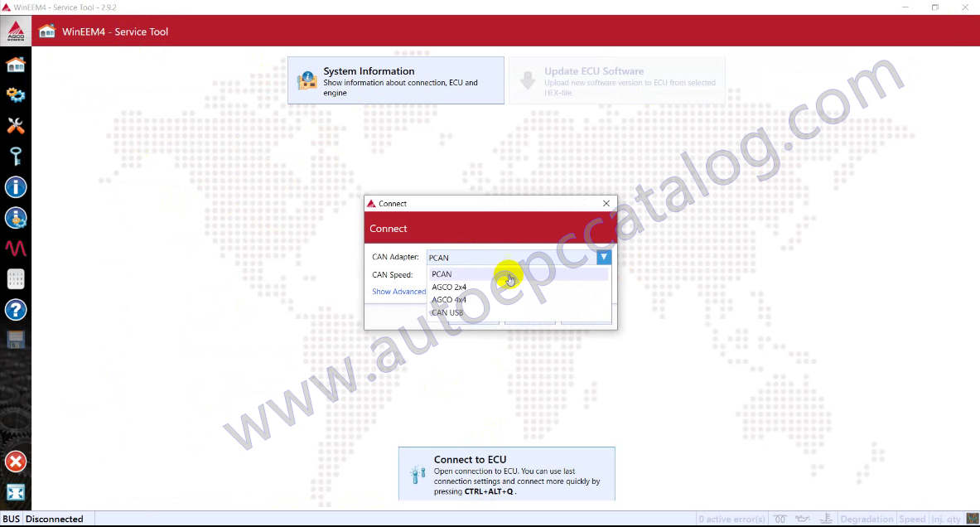
Task: Click the key icon in sidebar
Action: point(16,157)
